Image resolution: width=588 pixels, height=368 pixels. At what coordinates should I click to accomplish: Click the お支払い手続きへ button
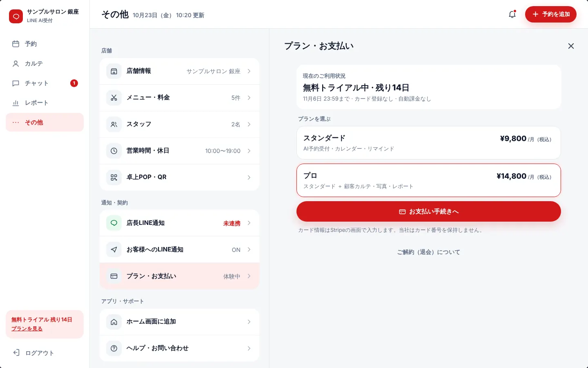(429, 211)
